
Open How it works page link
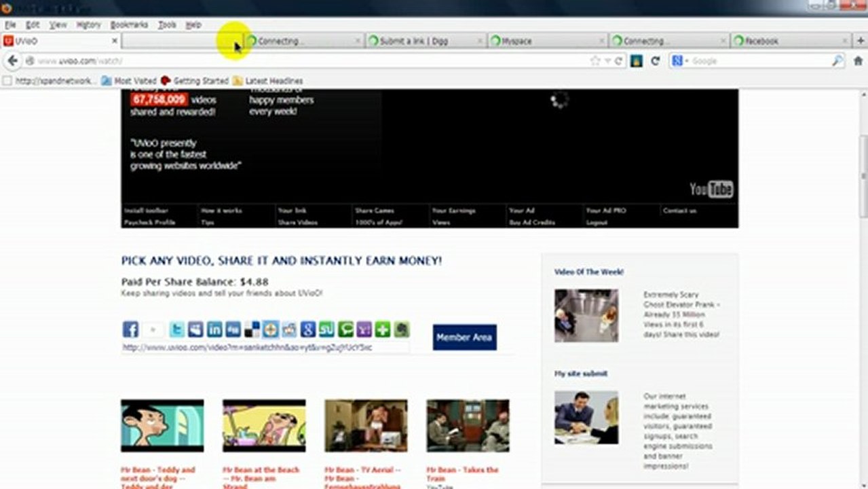click(x=221, y=211)
